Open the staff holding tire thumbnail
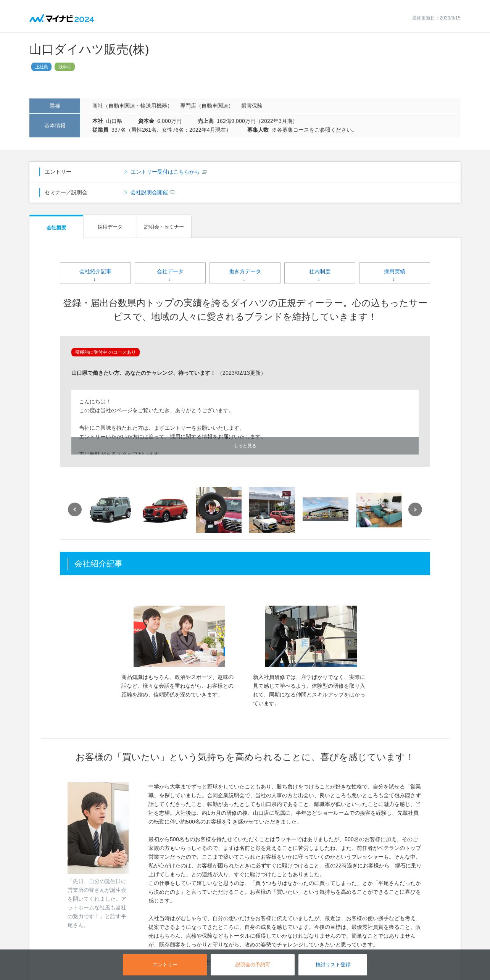Viewport: 490px width, 980px height. pos(219,510)
